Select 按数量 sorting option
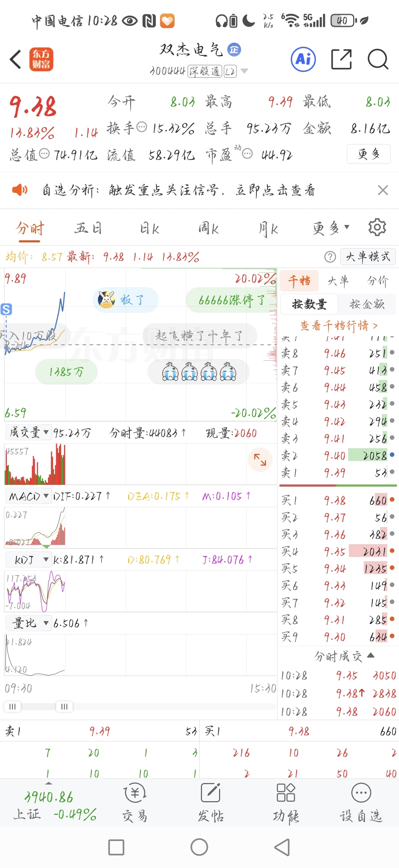399x868 pixels. point(309,304)
